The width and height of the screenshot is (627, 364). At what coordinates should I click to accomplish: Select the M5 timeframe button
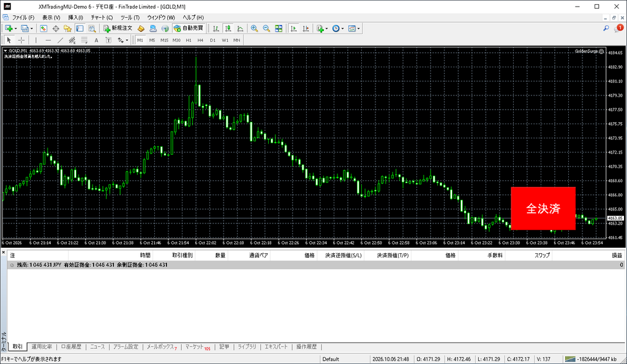tap(152, 40)
